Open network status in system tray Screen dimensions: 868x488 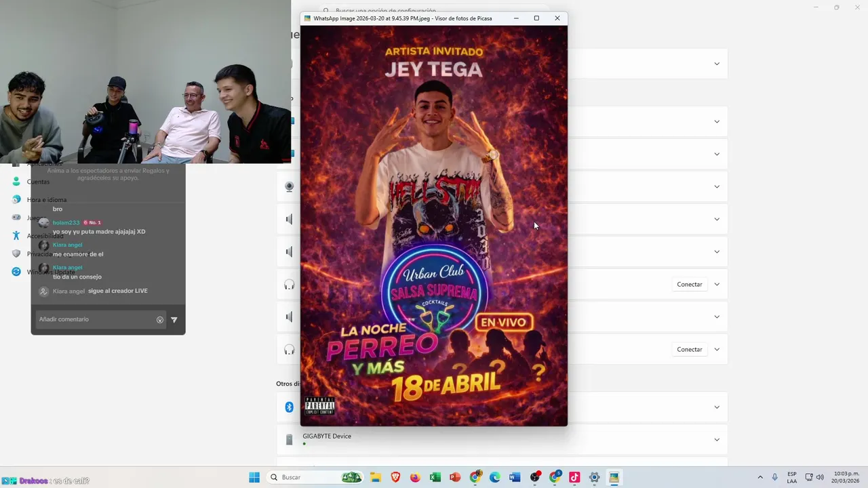point(809,477)
